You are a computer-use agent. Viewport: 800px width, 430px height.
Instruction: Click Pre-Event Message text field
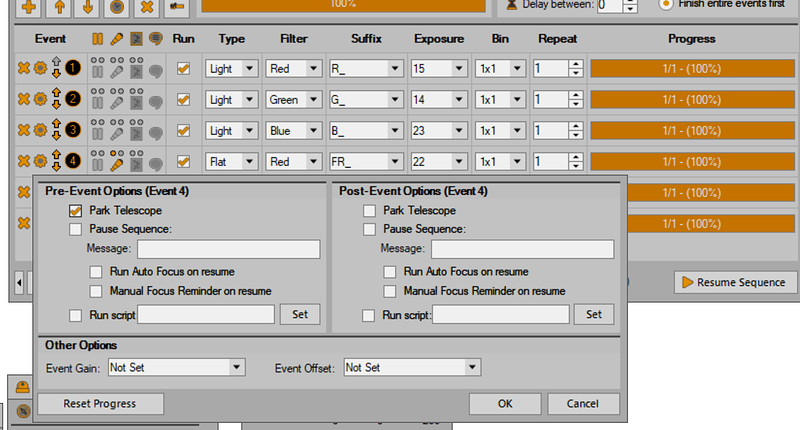(229, 249)
